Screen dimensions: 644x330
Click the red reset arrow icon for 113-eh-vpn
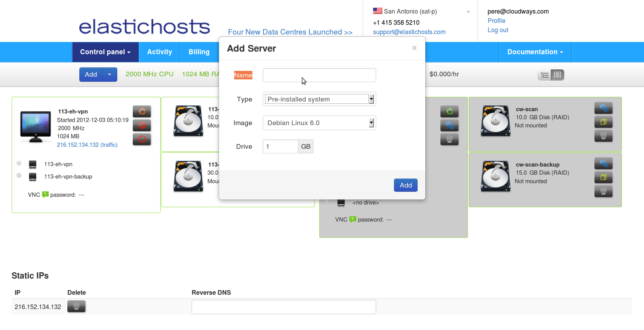pos(142,139)
